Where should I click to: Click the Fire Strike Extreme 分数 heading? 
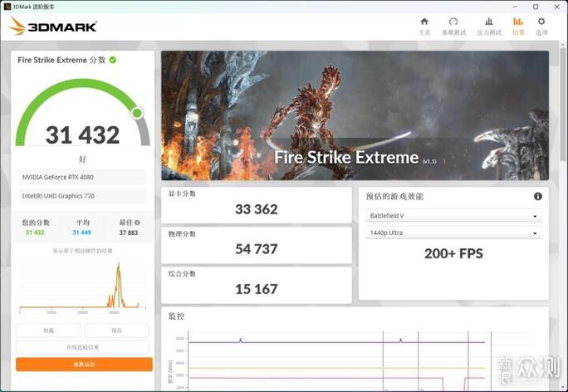61,60
